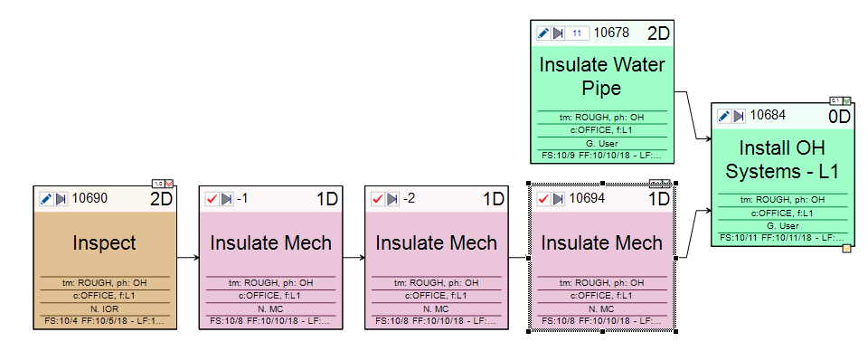Click the skip-forward arrow icon on task 10694
Viewport: 868px width, 351px height.
point(558,199)
